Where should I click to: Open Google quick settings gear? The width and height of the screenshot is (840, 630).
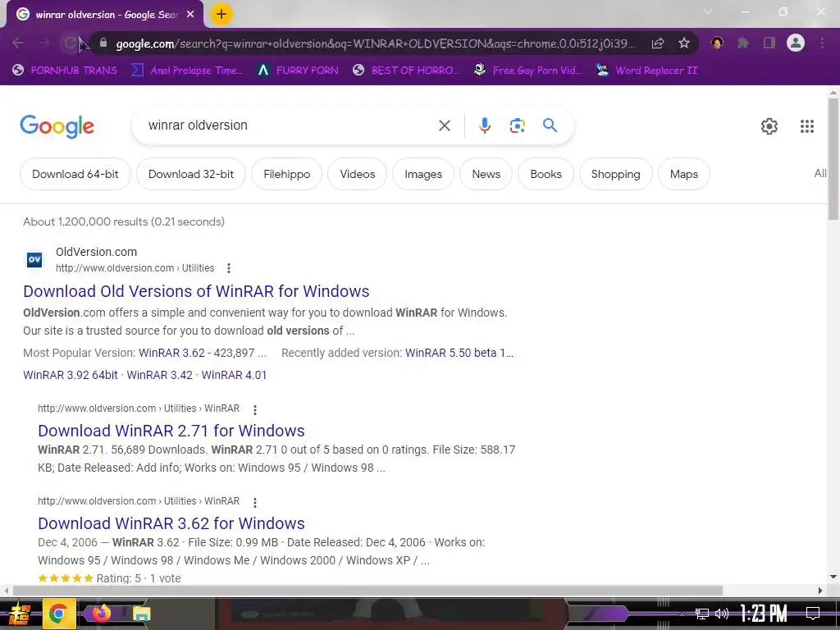(769, 126)
